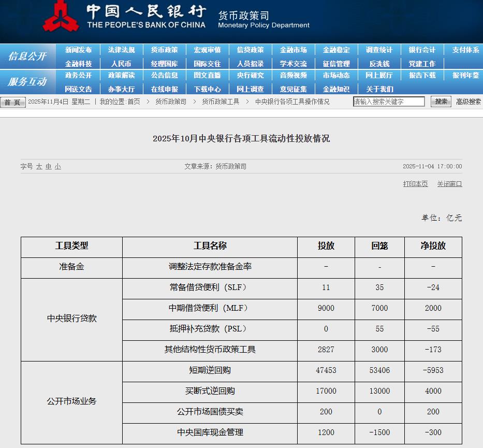Click 关闭窗口 to close window
This screenshot has height=448, width=483.
449,183
